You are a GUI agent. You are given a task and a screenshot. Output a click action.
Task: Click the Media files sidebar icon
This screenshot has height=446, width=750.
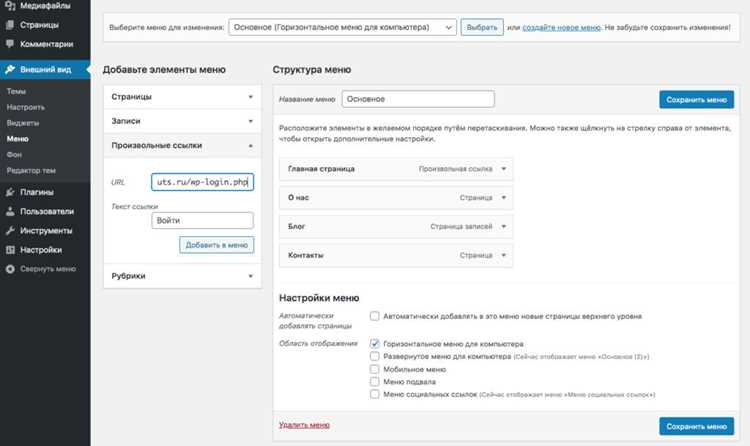tap(10, 5)
